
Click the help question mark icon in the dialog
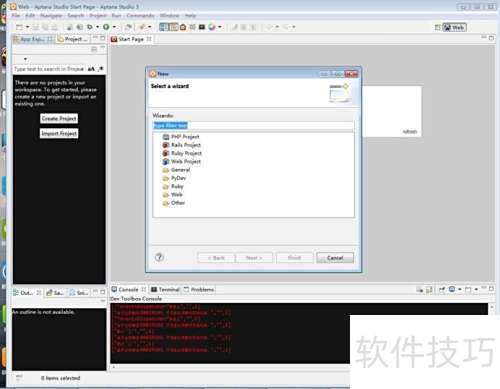[x=159, y=257]
